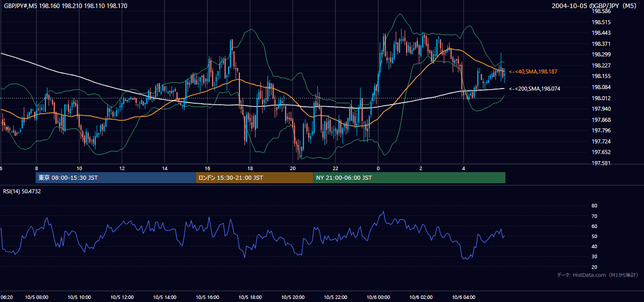Click the RSI scale value 30
This screenshot has height=302, width=644.
pyautogui.click(x=594, y=257)
